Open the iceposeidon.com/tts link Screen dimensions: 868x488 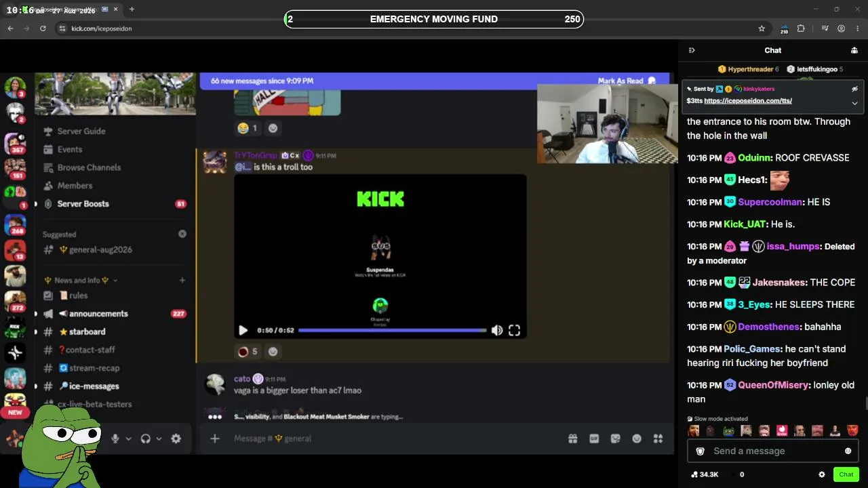748,101
